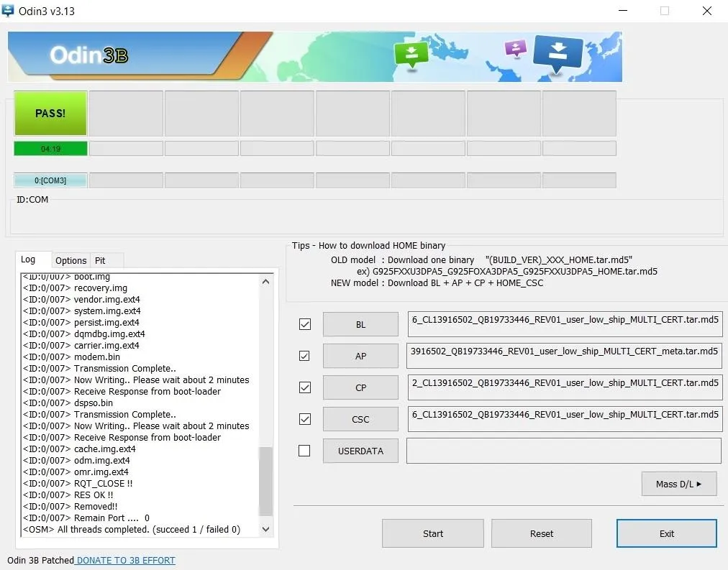Click the empty USERDATA path field
This screenshot has width=728, height=570.
coord(564,451)
